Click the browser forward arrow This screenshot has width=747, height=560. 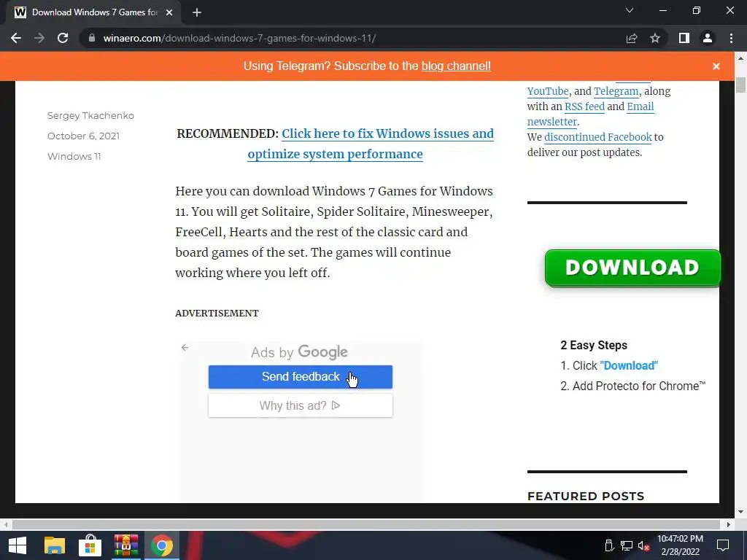39,38
